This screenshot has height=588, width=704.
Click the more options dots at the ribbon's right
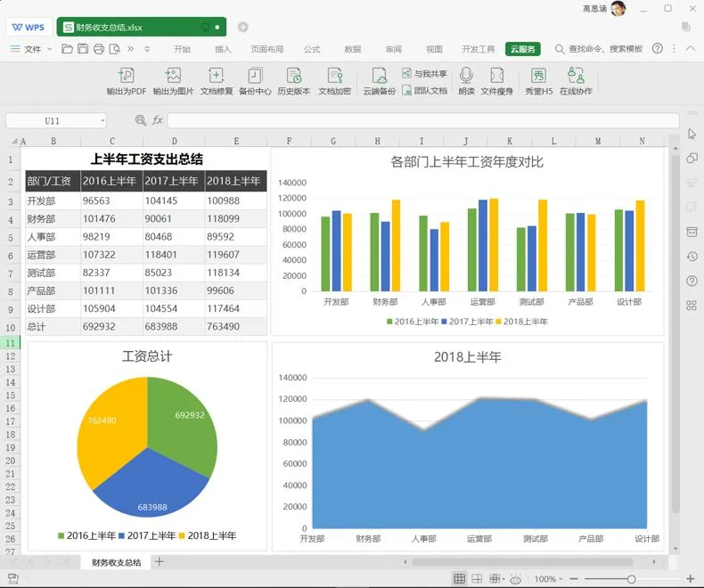click(x=674, y=48)
